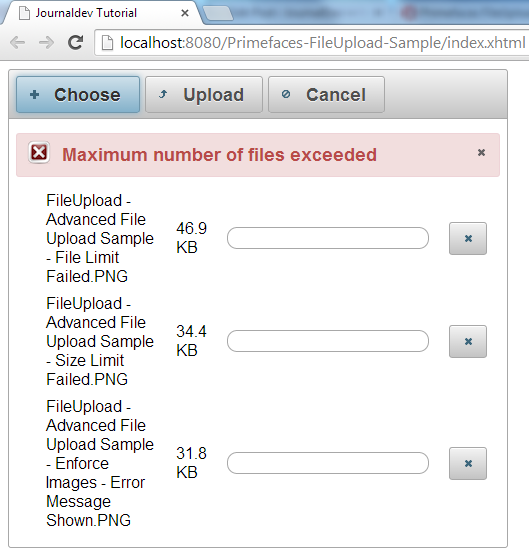Viewport: 529px width, 554px height.
Task: Click the Choose file button
Action: point(78,94)
